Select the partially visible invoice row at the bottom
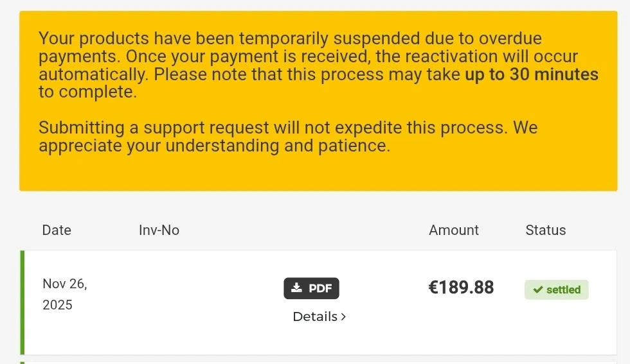The height and width of the screenshot is (364, 630). 321,362
